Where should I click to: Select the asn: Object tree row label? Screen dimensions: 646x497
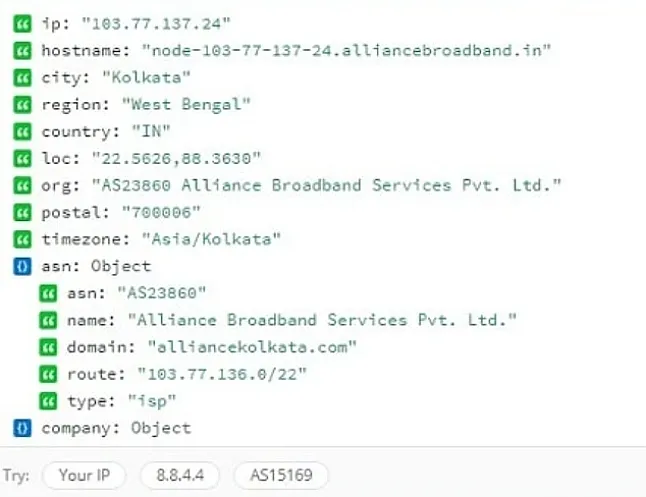click(x=96, y=266)
